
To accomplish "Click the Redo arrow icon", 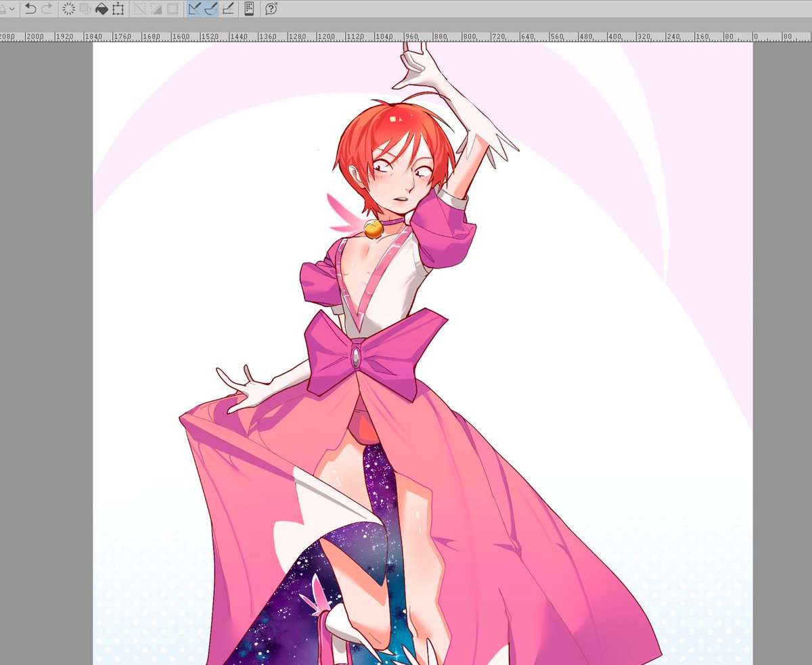I will (x=47, y=9).
